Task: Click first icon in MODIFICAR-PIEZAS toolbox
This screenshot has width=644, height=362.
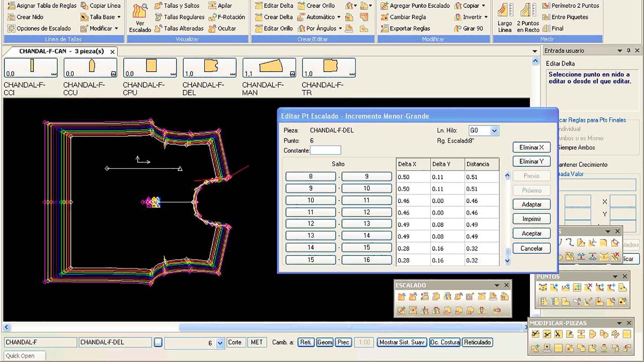Action: (x=535, y=334)
